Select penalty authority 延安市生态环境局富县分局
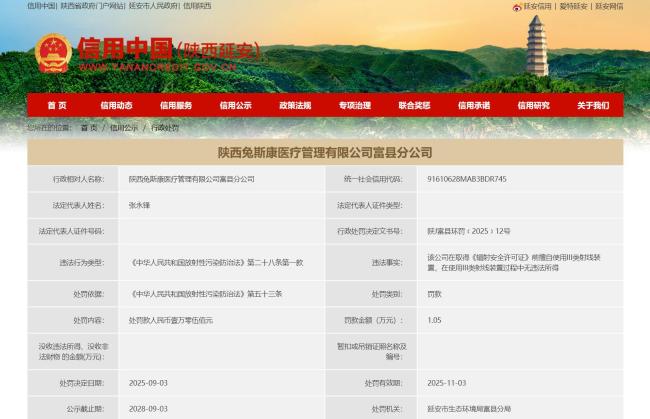650x419 pixels. click(x=469, y=409)
